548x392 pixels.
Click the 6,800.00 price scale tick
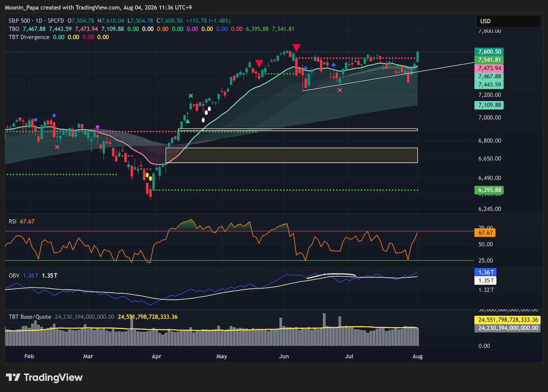[x=490, y=141]
